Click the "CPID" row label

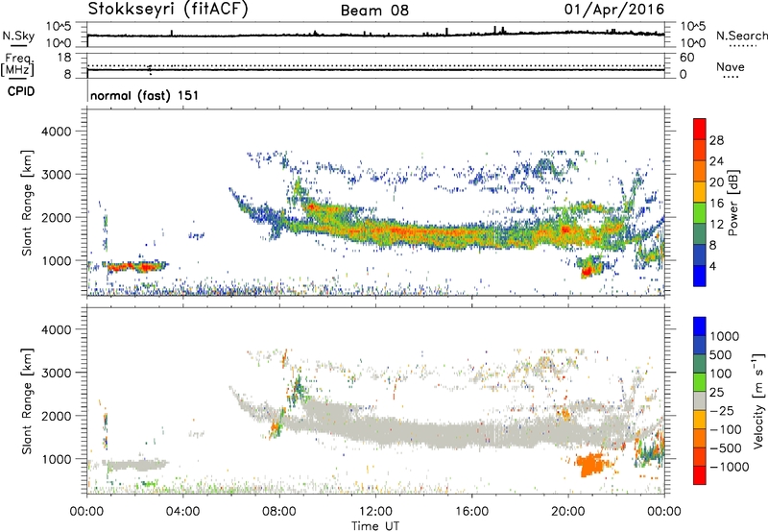point(21,91)
